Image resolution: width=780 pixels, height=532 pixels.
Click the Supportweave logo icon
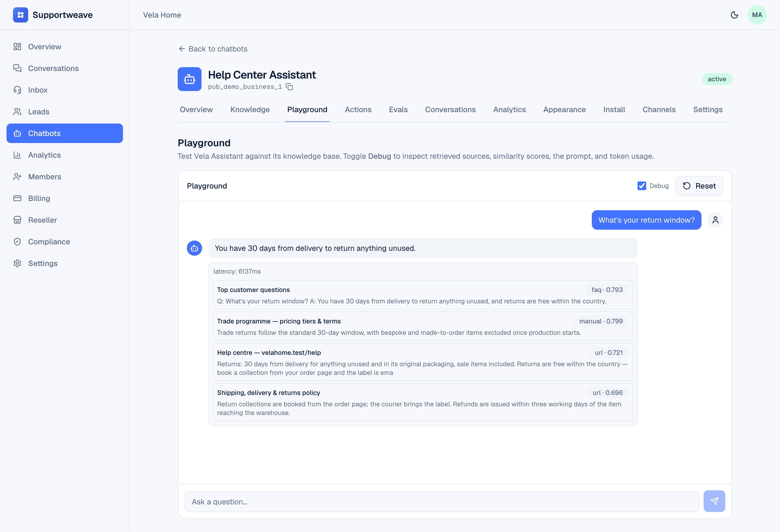coord(21,15)
